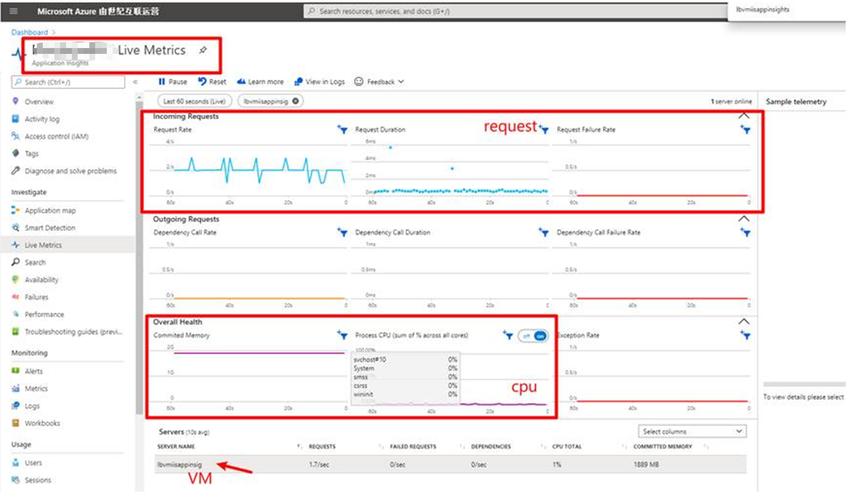The height and width of the screenshot is (500, 852).
Task: Open Activity log
Action: click(42, 119)
